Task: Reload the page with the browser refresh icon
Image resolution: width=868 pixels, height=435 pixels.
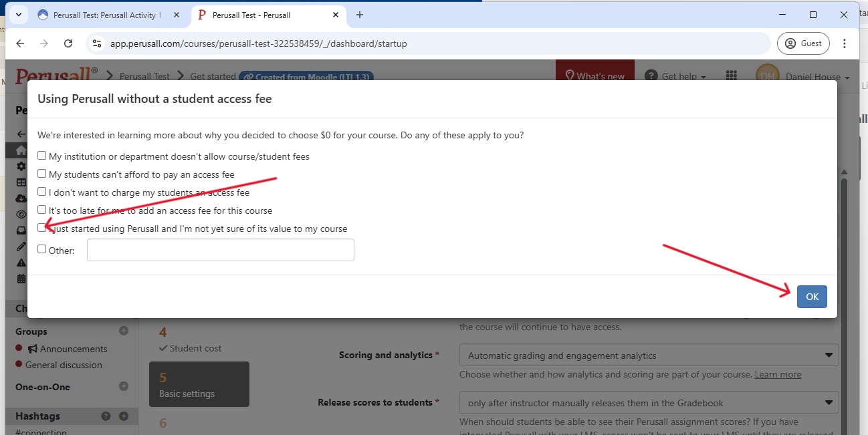Action: tap(68, 43)
